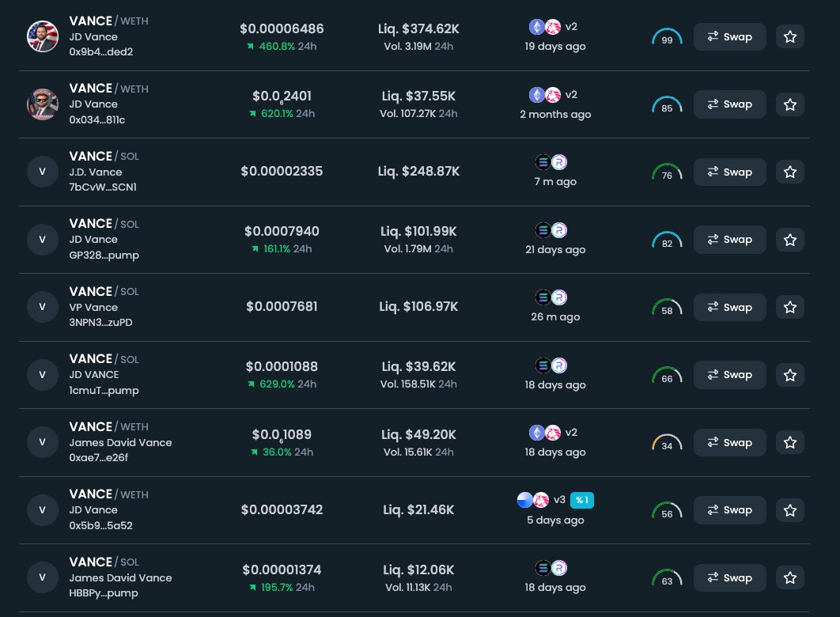Click Liq. $248.87K value

pyautogui.click(x=418, y=172)
